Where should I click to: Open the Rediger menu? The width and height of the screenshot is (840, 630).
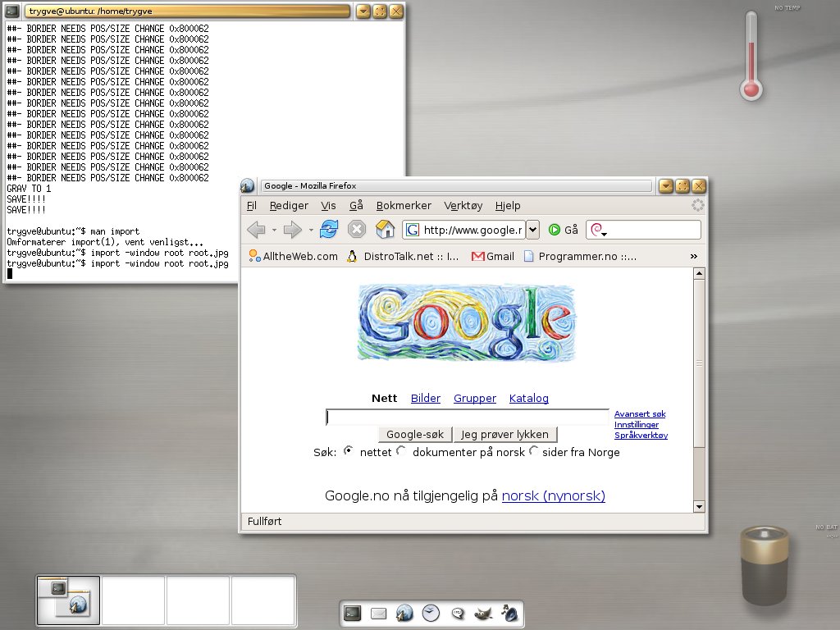coord(289,206)
